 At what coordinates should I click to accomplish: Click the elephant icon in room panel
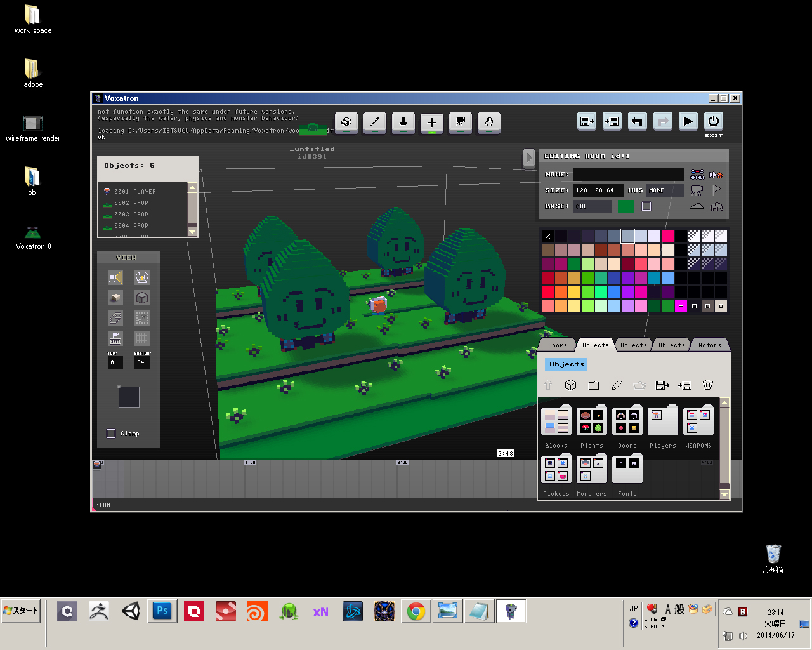click(x=716, y=206)
